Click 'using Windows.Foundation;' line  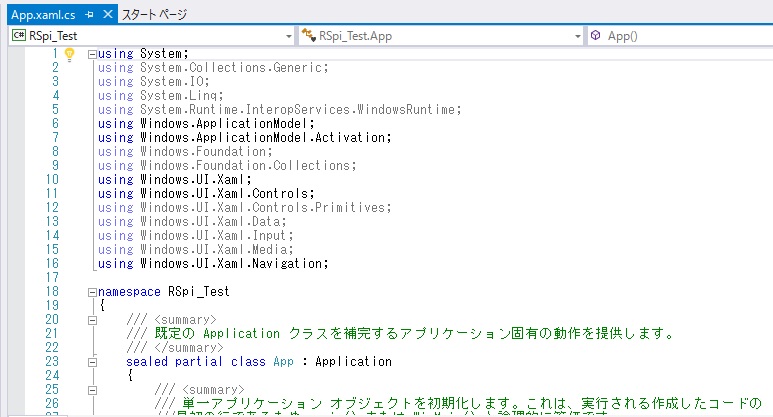click(x=185, y=151)
